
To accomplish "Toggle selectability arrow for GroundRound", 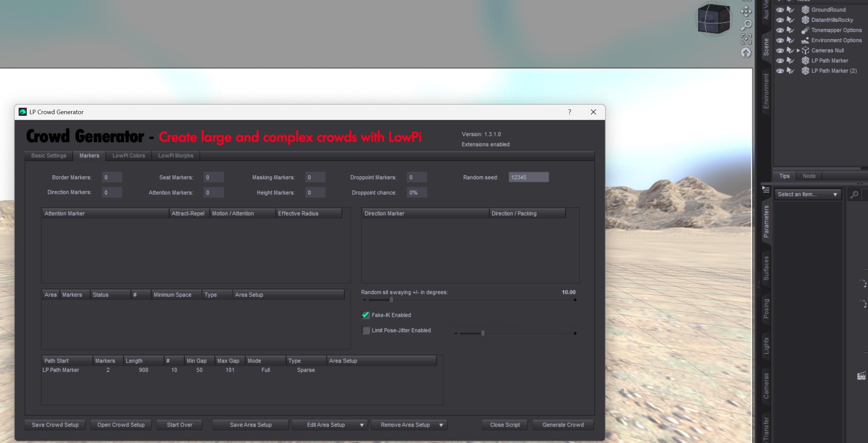I will [790, 10].
